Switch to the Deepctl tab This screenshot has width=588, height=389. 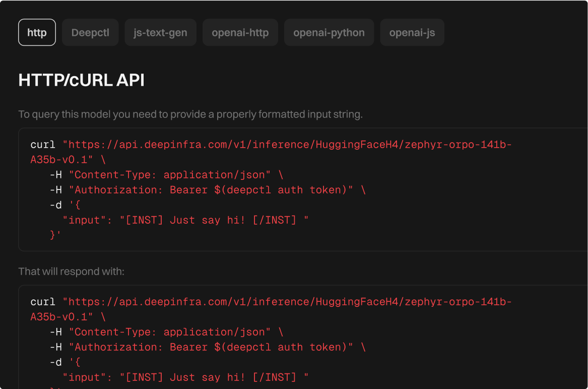click(x=90, y=32)
